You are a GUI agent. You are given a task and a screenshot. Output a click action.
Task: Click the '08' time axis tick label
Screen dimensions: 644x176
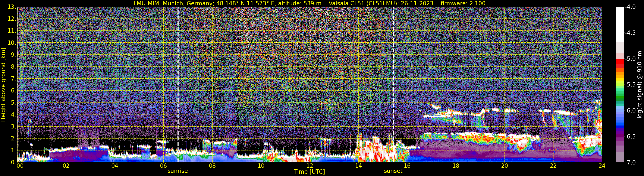212,166
